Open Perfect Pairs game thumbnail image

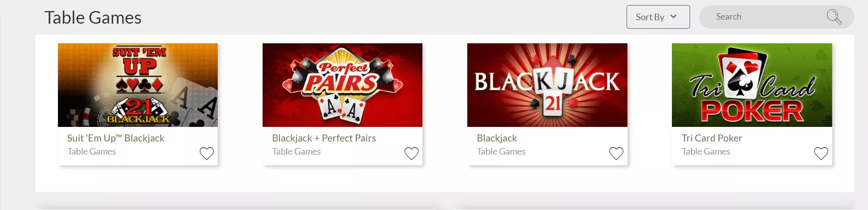click(342, 85)
